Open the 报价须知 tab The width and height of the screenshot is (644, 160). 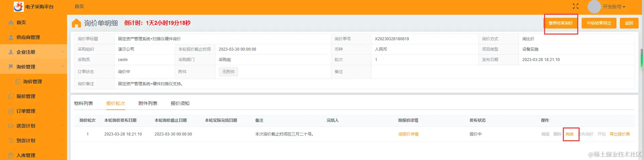(180, 103)
